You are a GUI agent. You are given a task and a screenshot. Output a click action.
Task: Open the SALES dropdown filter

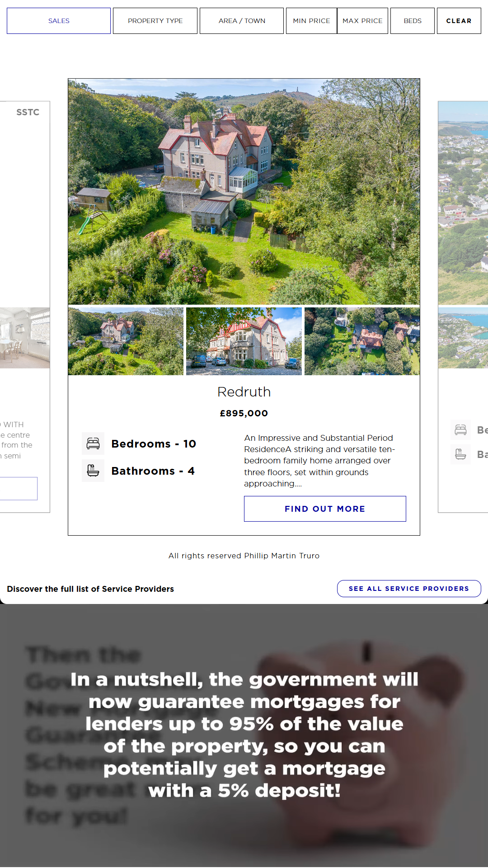coord(59,21)
